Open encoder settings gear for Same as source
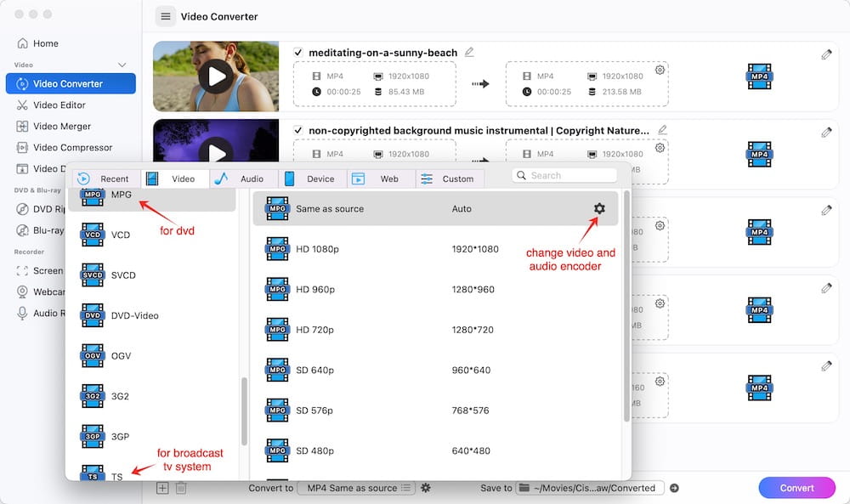850x504 pixels. pyautogui.click(x=599, y=208)
